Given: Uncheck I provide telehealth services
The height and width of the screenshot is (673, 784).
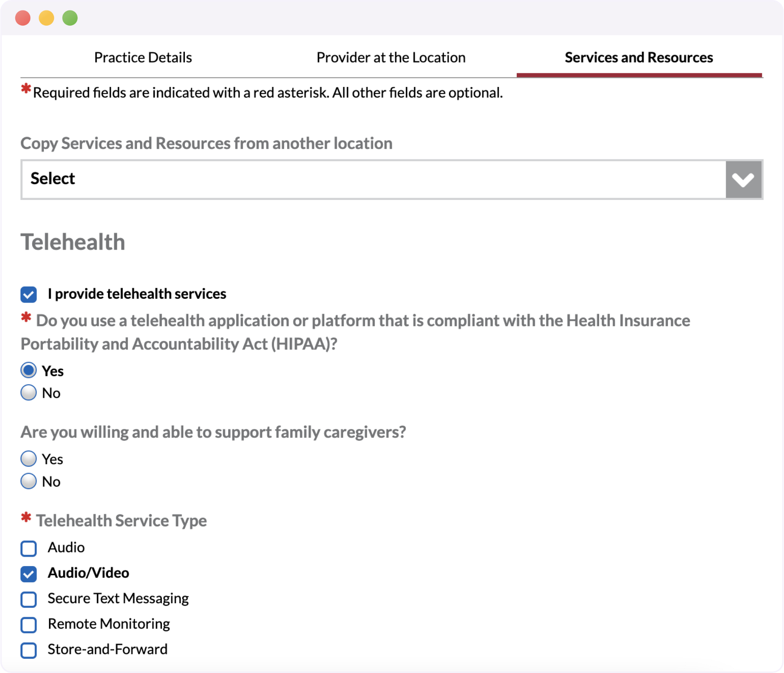Looking at the screenshot, I should pos(29,294).
